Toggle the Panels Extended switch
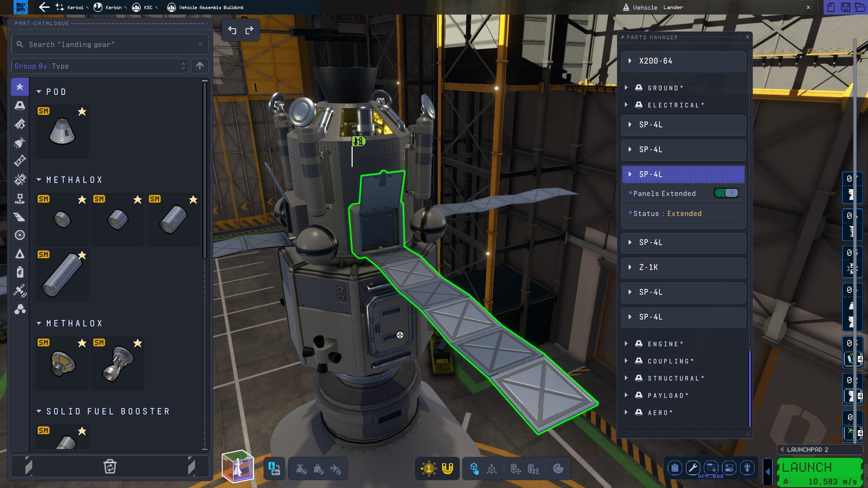This screenshot has height=488, width=868. (x=726, y=193)
